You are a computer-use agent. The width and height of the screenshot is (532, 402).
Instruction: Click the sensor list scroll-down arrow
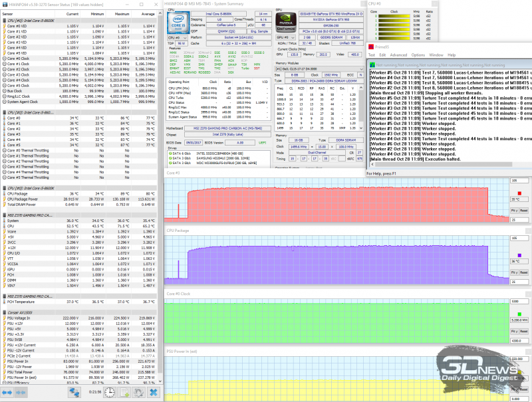click(160, 381)
